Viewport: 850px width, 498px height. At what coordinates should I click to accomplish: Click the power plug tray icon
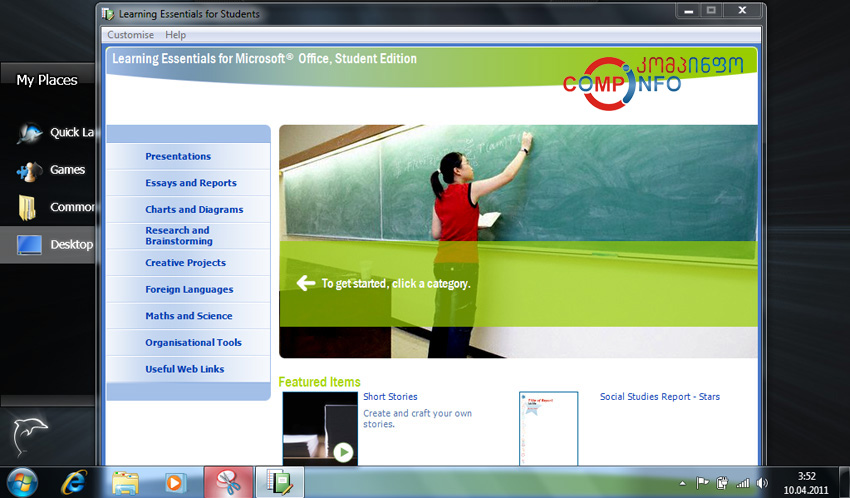click(x=722, y=483)
